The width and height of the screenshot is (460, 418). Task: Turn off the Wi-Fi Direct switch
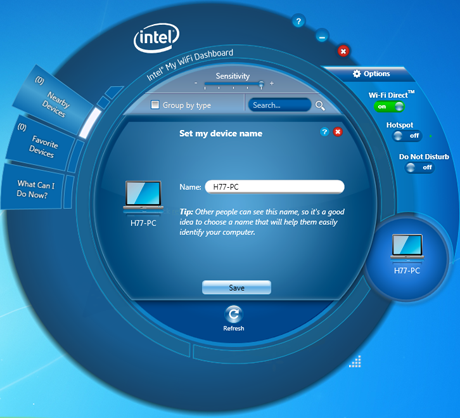[389, 107]
